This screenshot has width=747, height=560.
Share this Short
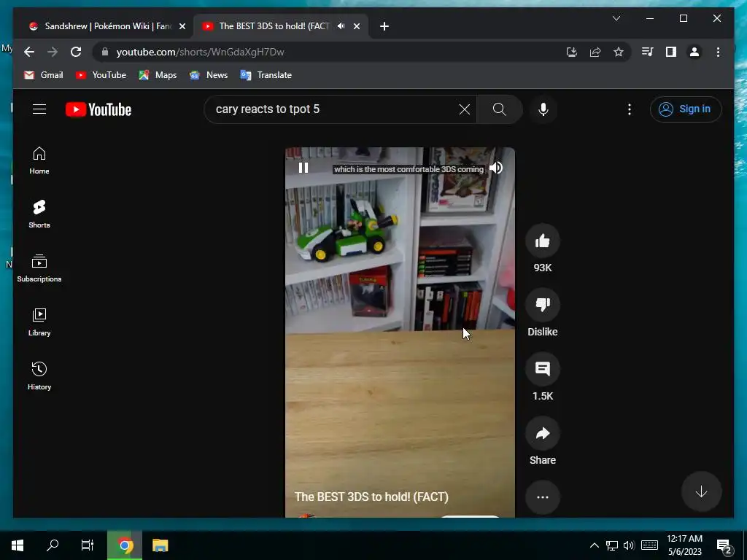coord(543,433)
